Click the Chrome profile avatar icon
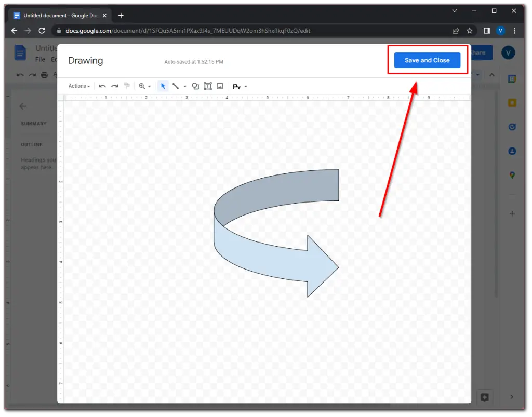Screen dimensions: 532x417 click(500, 31)
